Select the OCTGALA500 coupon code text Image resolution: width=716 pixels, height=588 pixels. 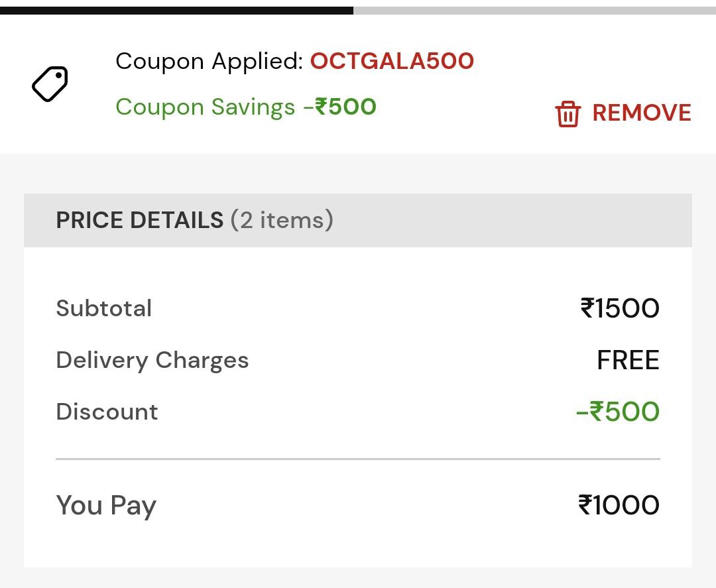click(392, 61)
